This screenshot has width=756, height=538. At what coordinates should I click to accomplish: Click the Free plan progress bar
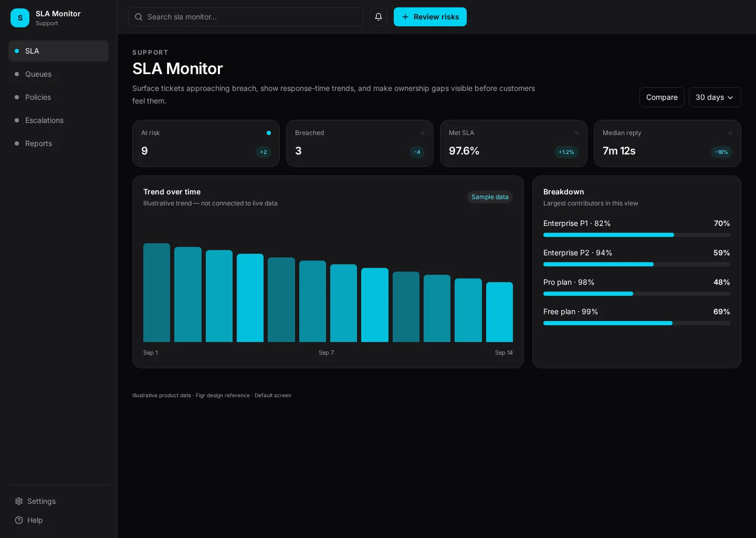pos(636,323)
